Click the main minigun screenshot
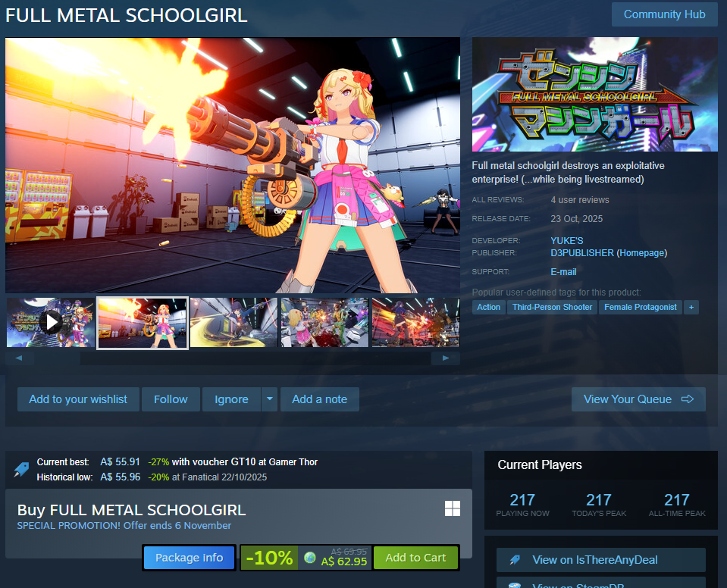This screenshot has width=727, height=588. [233, 165]
